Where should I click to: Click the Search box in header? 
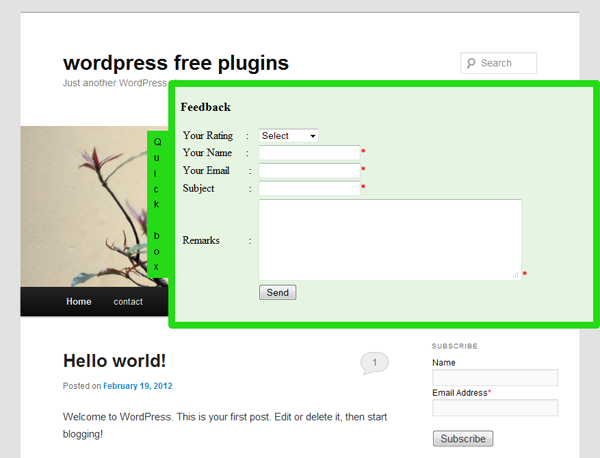tap(499, 63)
